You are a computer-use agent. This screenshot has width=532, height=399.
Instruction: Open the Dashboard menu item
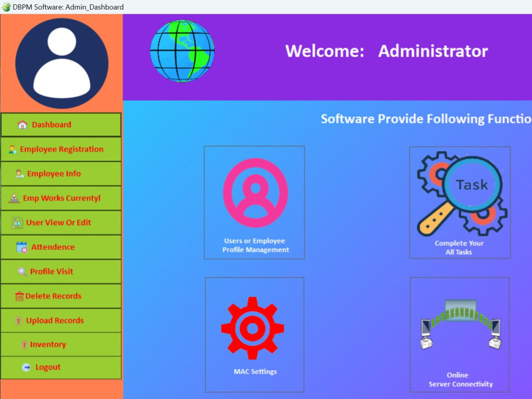tap(61, 125)
